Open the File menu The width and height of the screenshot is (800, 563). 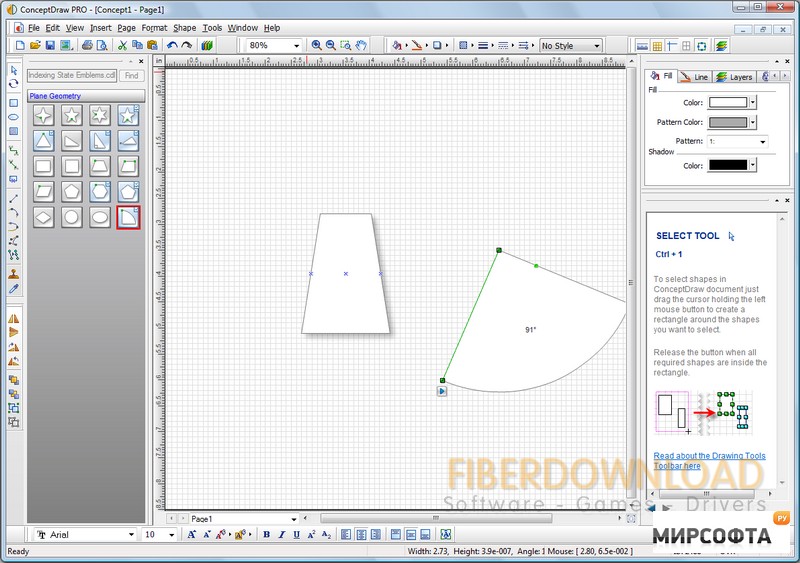pyautogui.click(x=33, y=28)
